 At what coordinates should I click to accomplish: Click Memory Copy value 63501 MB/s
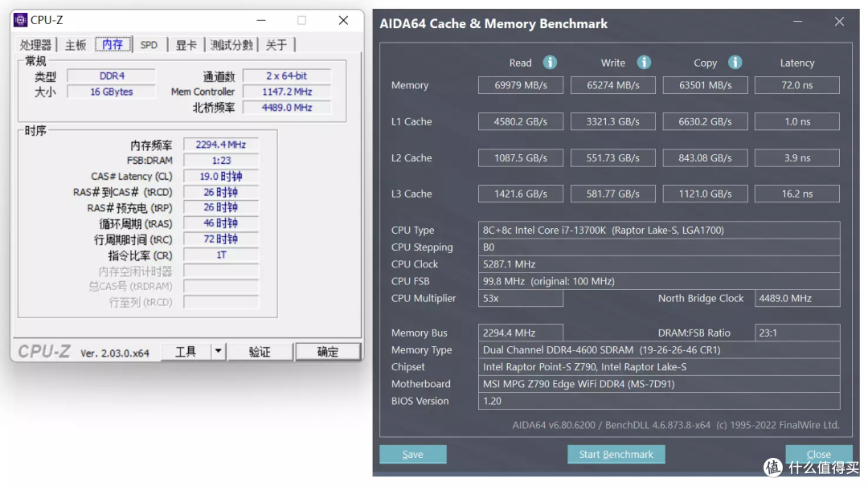click(x=706, y=85)
